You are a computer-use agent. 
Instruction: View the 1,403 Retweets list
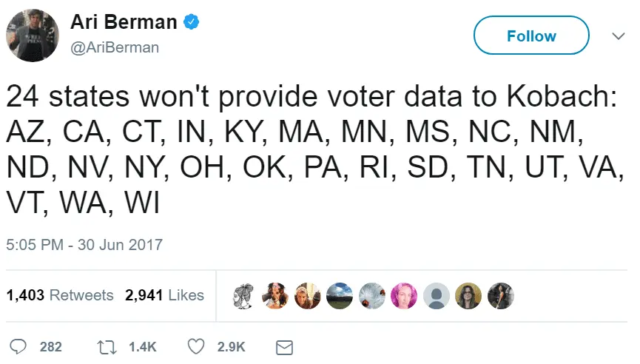pos(60,295)
